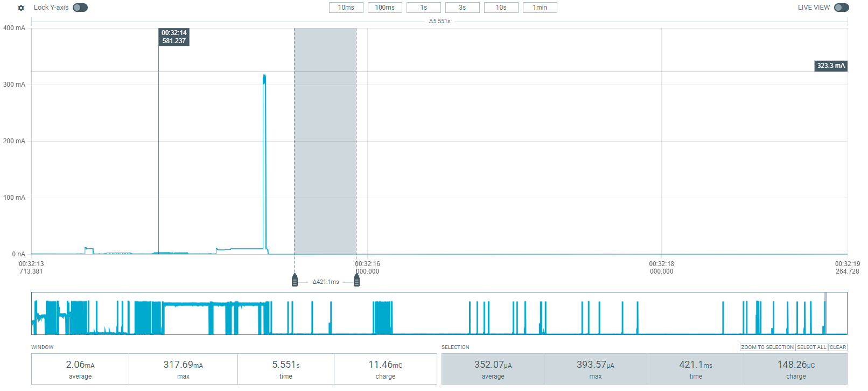
Task: Click the right selection handle marker
Action: (x=356, y=280)
